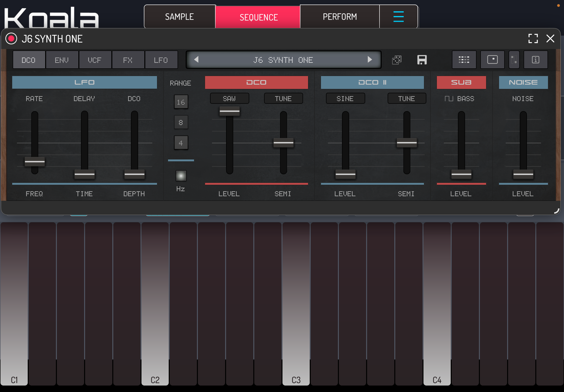Open the LFO page tab
This screenshot has width=564, height=392.
tap(161, 60)
